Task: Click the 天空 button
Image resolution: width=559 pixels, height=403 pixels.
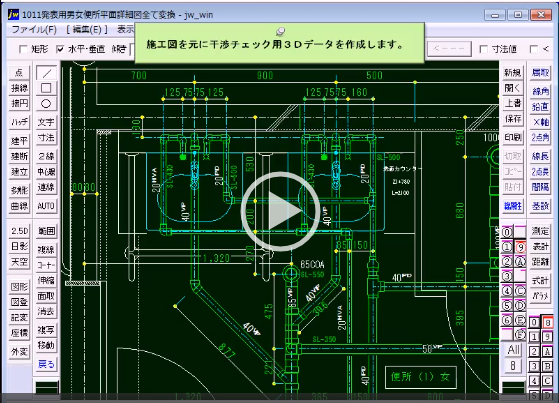Action: (19, 262)
